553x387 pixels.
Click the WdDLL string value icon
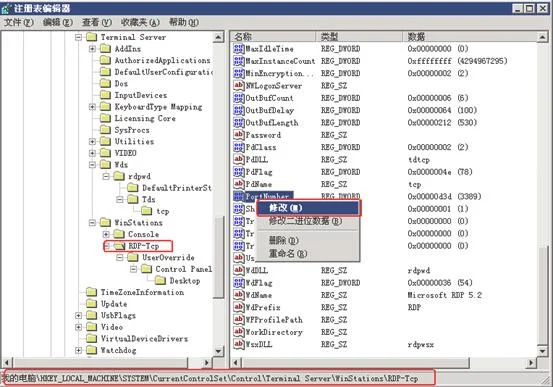[x=239, y=270]
